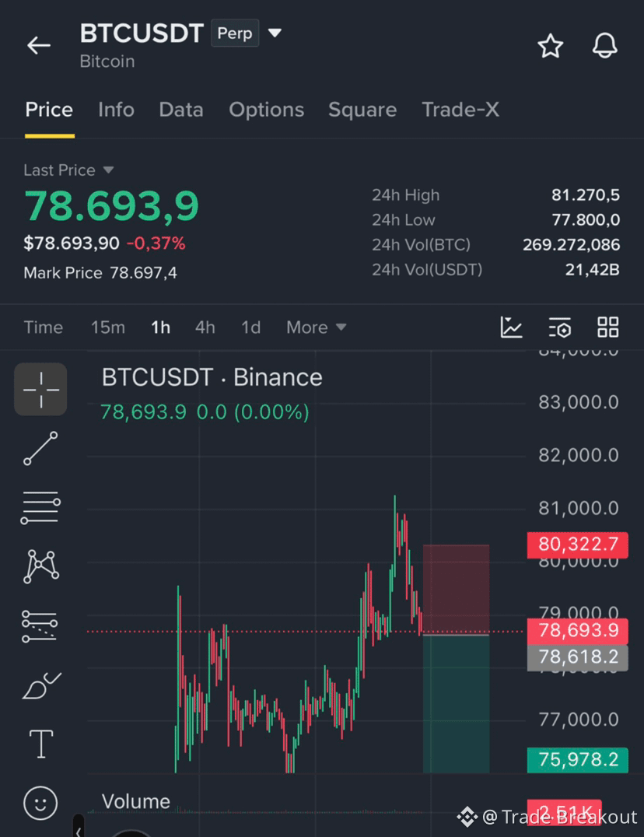Click the 78,693.9 current price label

(577, 631)
